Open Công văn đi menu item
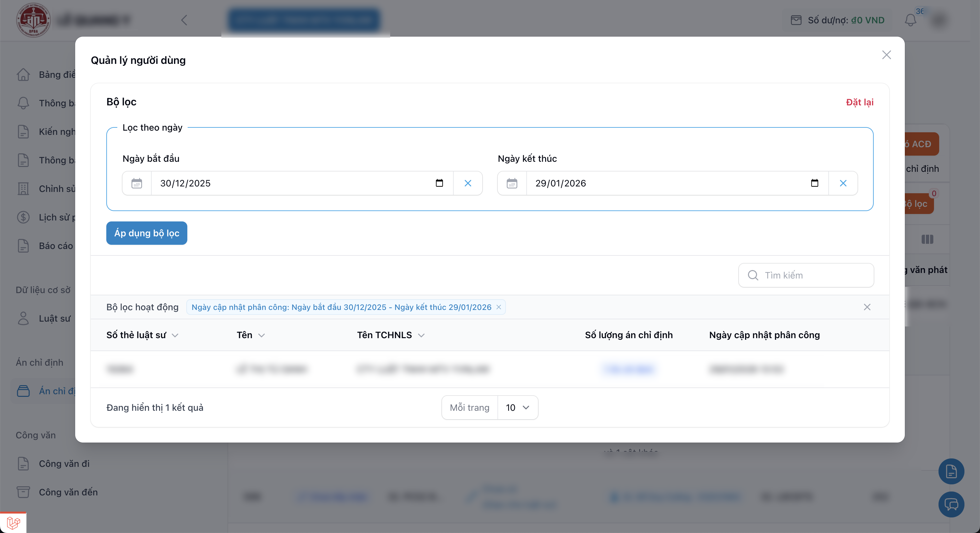The width and height of the screenshot is (980, 533). [x=64, y=463]
